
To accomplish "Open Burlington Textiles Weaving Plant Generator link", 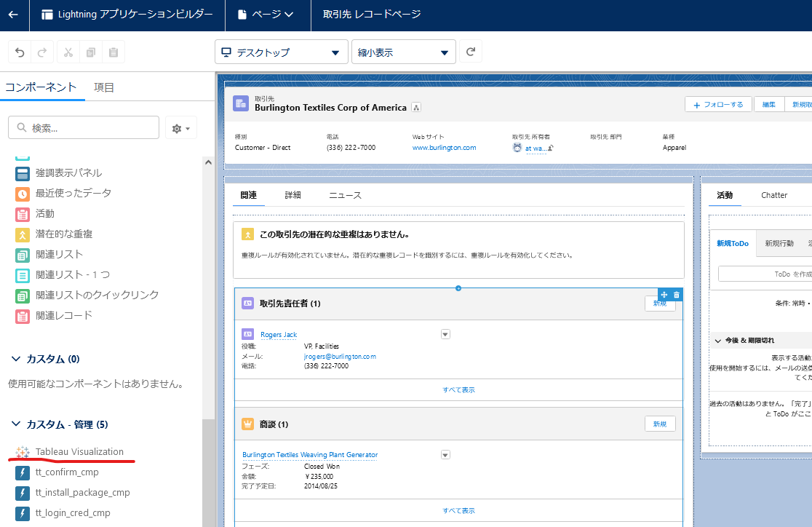I will click(x=310, y=454).
